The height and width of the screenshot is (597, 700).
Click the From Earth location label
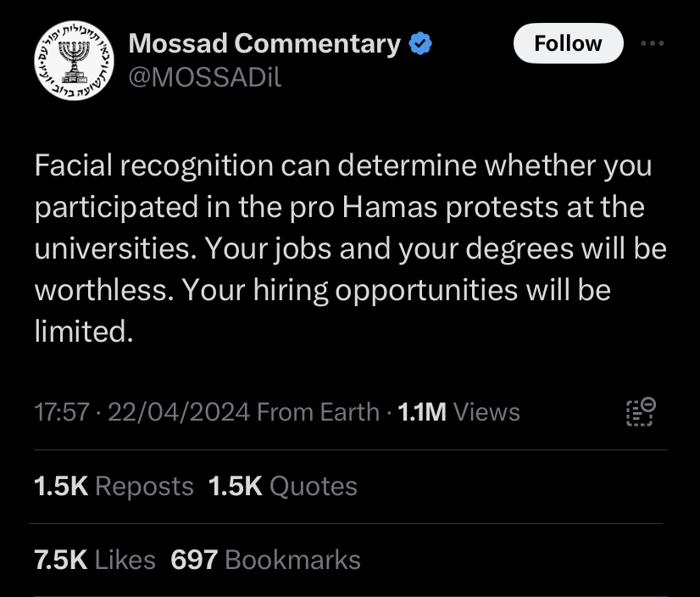point(318,412)
